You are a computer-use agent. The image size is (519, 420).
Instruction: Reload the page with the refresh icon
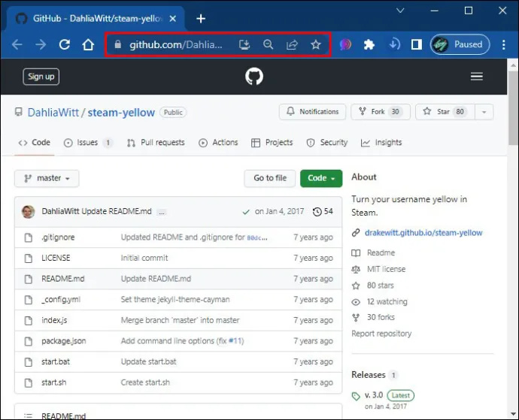pos(65,44)
